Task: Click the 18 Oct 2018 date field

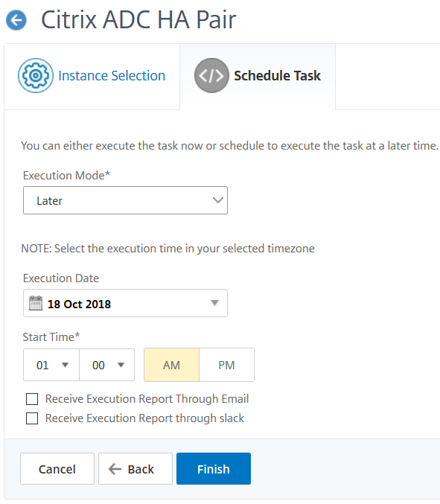Action: [125, 303]
